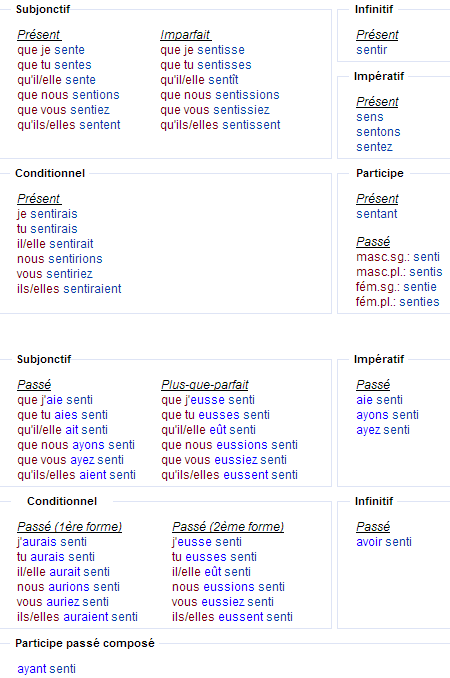Select the imperative form 'sentons'
This screenshot has height=678, width=450.
(x=378, y=132)
